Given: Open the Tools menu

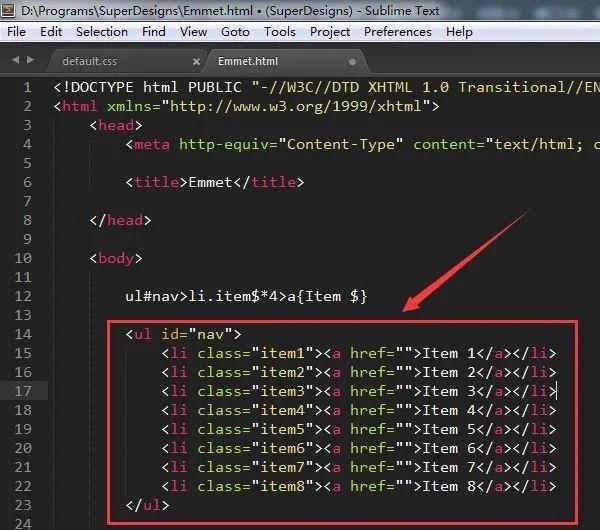Looking at the screenshot, I should click(x=279, y=32).
